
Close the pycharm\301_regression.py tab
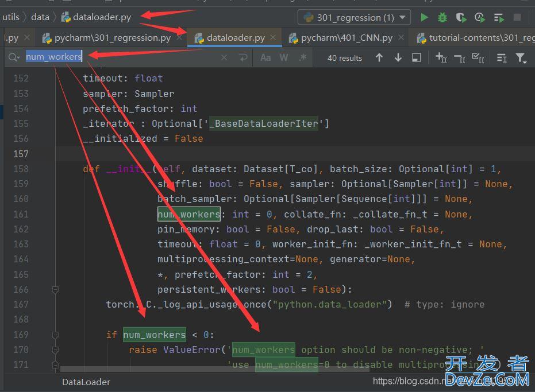click(179, 37)
